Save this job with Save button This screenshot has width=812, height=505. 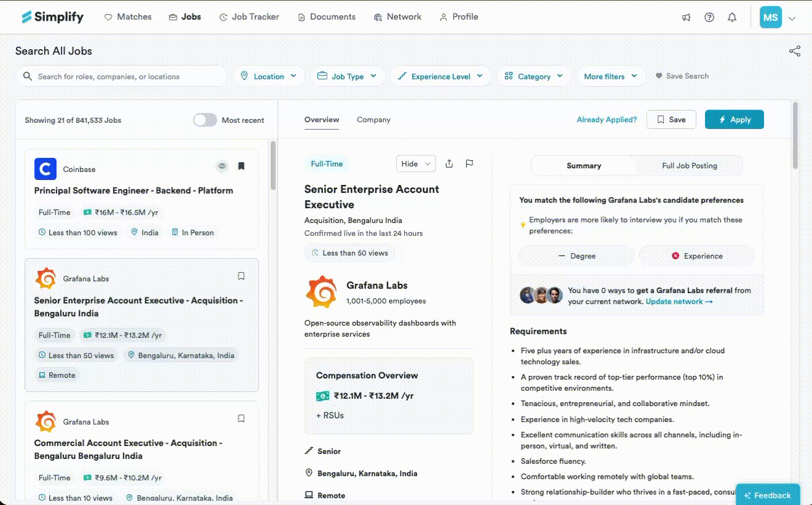(671, 120)
